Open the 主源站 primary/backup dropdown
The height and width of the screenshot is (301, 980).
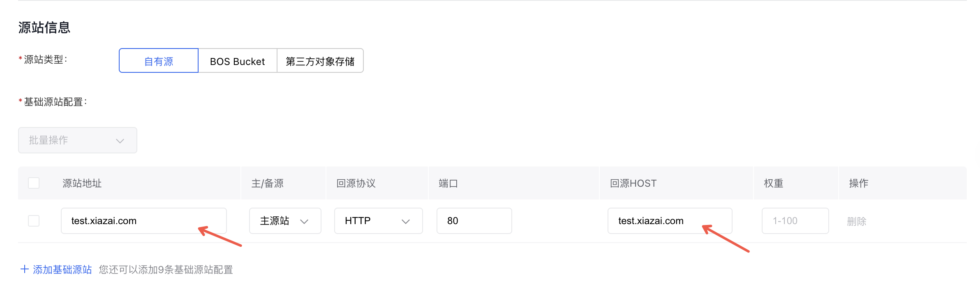tap(285, 221)
